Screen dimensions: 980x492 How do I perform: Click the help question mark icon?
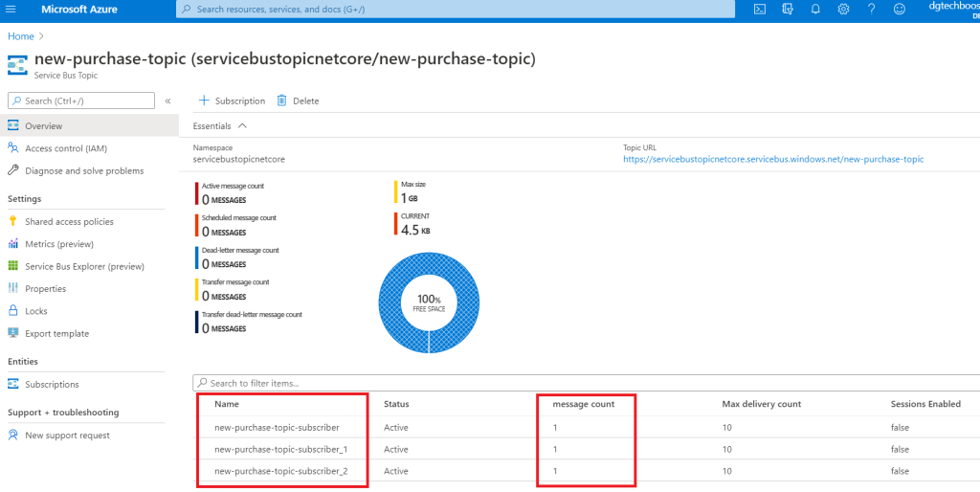pos(871,9)
